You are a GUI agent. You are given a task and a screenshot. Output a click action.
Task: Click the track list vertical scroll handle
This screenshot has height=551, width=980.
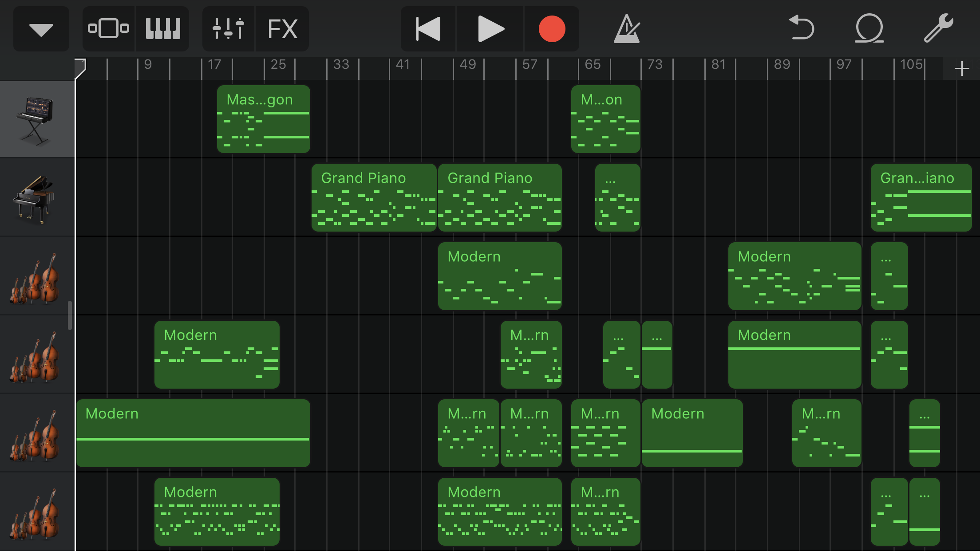click(70, 316)
